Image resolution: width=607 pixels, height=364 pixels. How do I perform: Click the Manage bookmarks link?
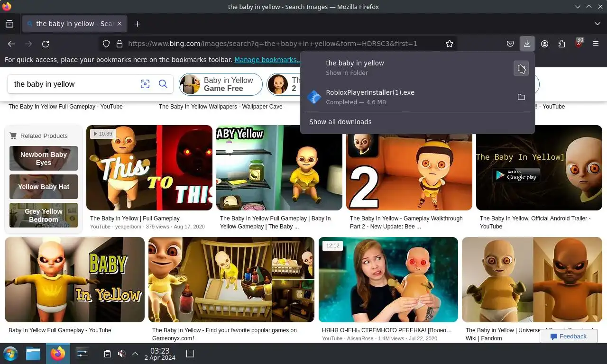267,60
